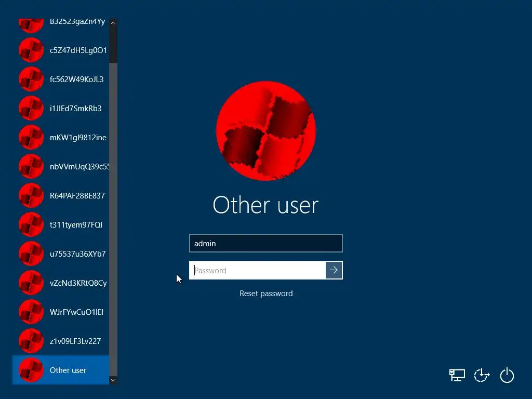Choose the Other user label in list
This screenshot has width=532, height=399.
68,370
